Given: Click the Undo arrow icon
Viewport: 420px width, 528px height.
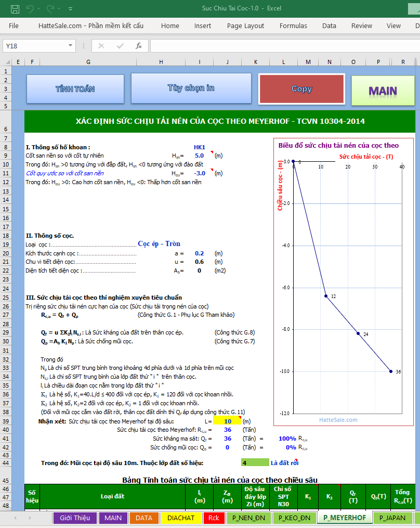Looking at the screenshot, I should pyautogui.click(x=30, y=8).
